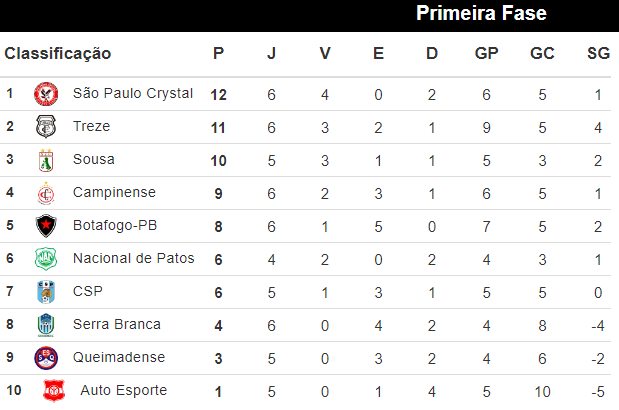Click the Botafogo-PB team crest

[47, 226]
